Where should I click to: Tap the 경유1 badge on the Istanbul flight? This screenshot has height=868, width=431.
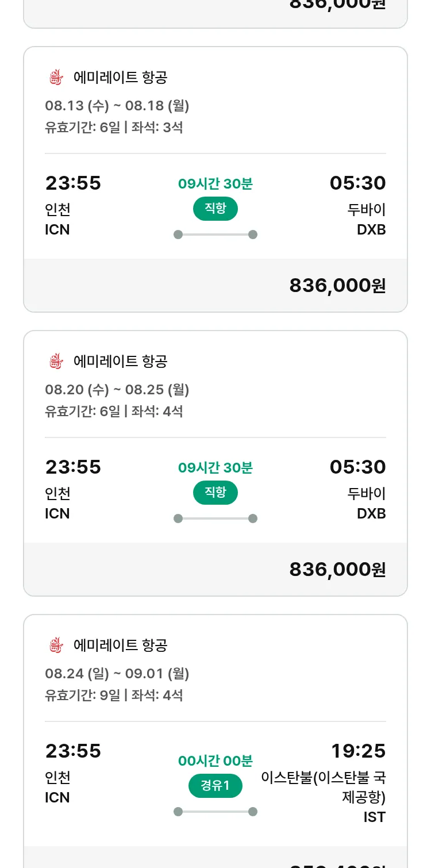click(215, 786)
